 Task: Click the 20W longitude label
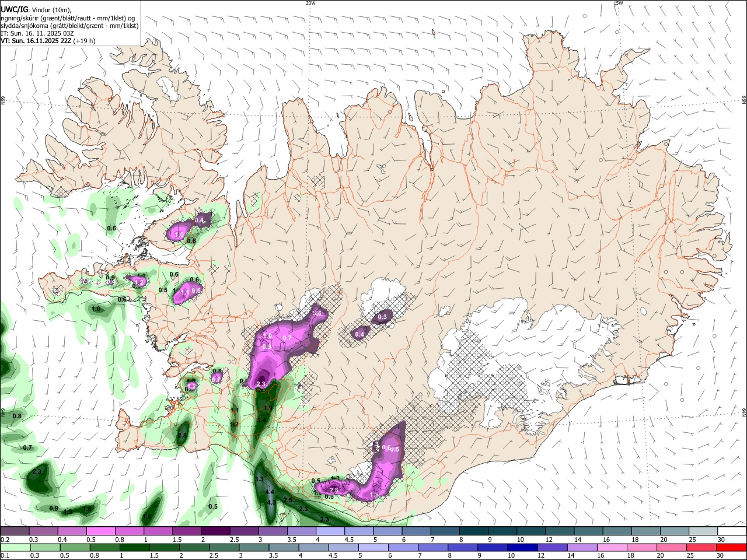(x=310, y=3)
